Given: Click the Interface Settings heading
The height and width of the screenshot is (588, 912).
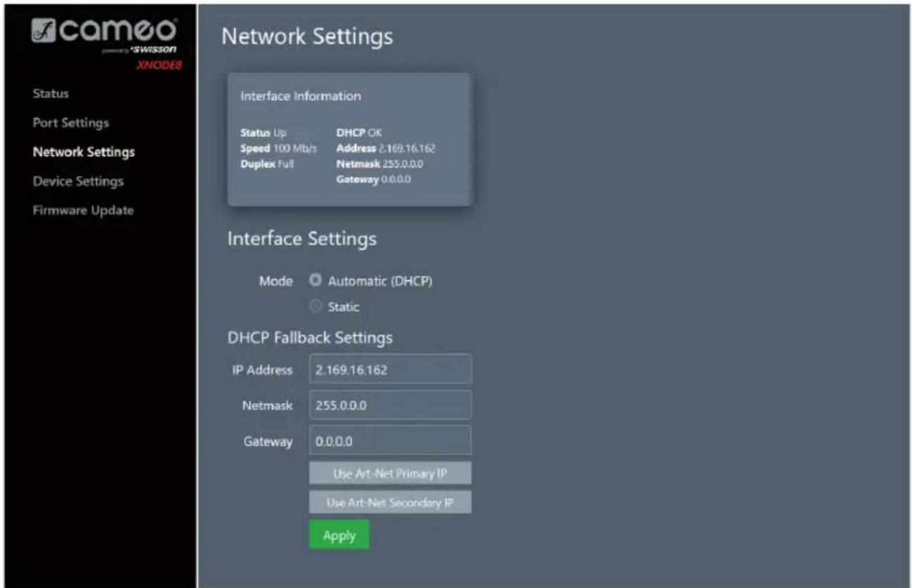Looking at the screenshot, I should tap(302, 239).
